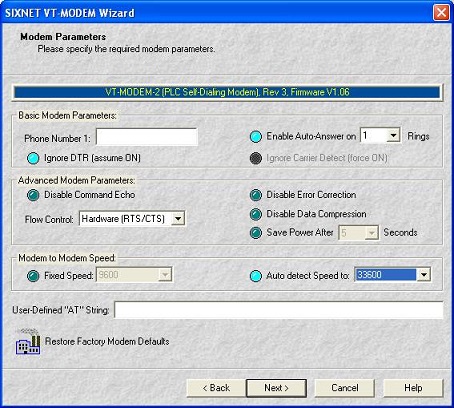This screenshot has width=454, height=408.
Task: Enable Save Power After option
Action: coord(256,233)
